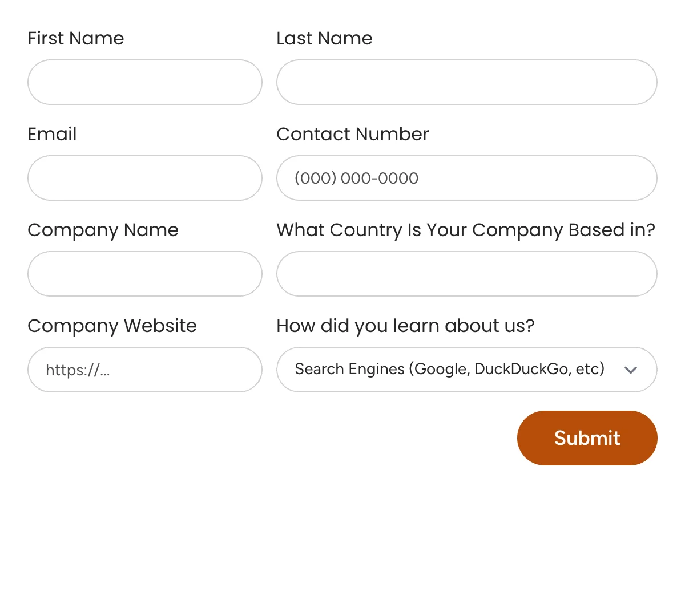This screenshot has width=685, height=616.
Task: Click the Company Name label
Action: coord(103,230)
